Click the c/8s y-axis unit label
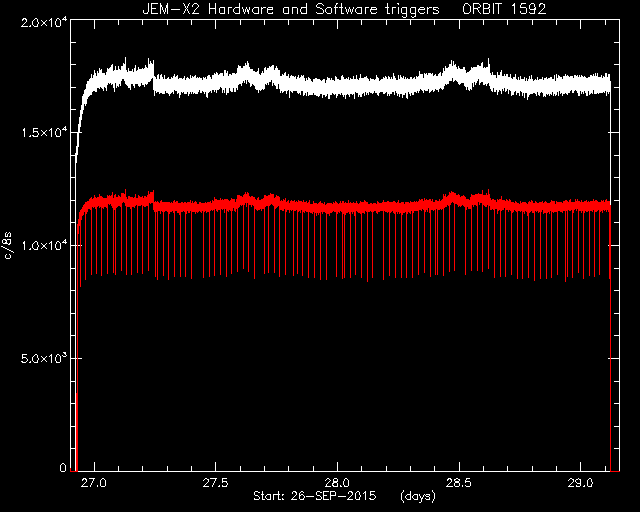 click(x=8, y=246)
